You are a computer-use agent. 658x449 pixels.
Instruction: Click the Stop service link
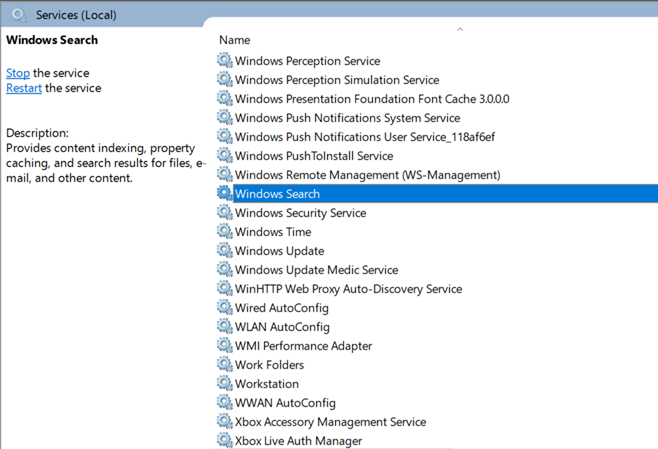tap(18, 73)
